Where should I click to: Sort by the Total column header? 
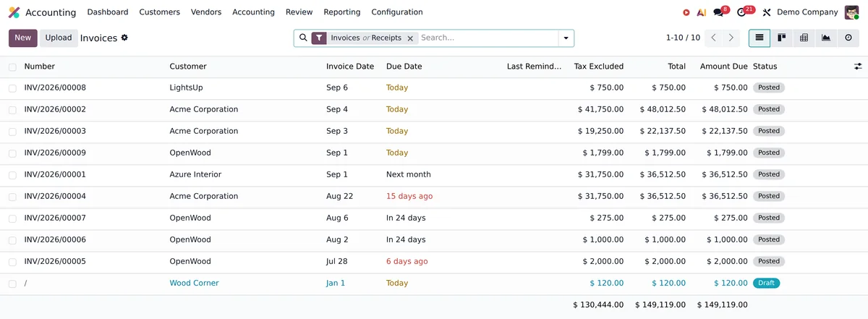coord(677,67)
